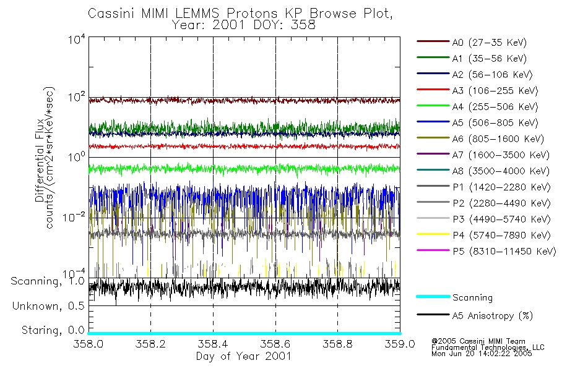Click the 358.6 x-axis tick label
588x371 pixels.
[275, 344]
